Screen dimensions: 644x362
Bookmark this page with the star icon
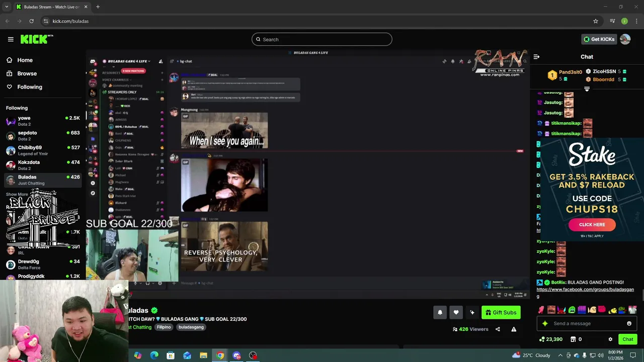[x=596, y=21]
